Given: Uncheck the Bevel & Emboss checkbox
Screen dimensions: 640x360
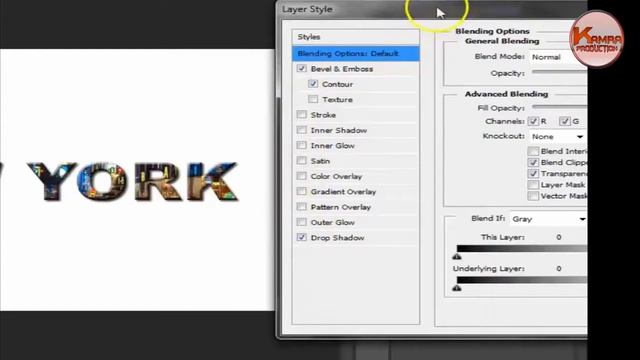Looking at the screenshot, I should pos(302,69).
